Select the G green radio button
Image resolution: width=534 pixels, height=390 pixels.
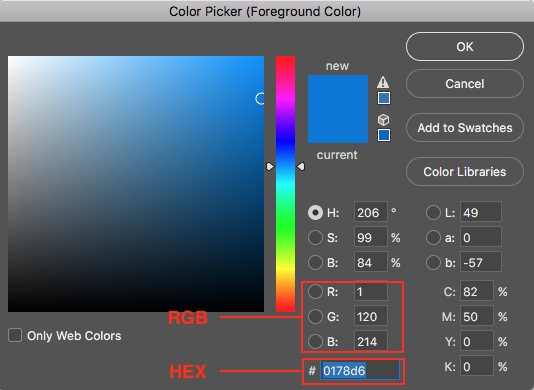tap(315, 316)
